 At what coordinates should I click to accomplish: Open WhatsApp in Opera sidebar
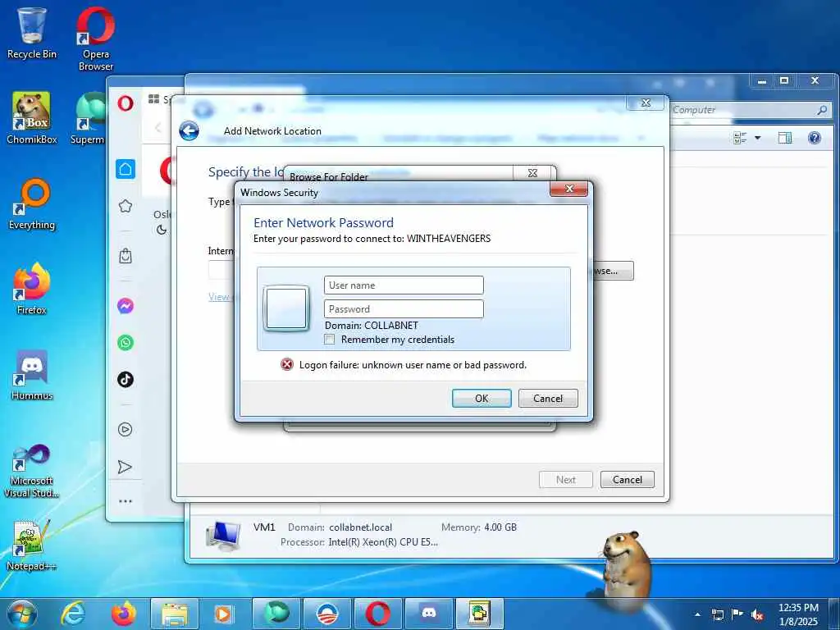tap(126, 342)
